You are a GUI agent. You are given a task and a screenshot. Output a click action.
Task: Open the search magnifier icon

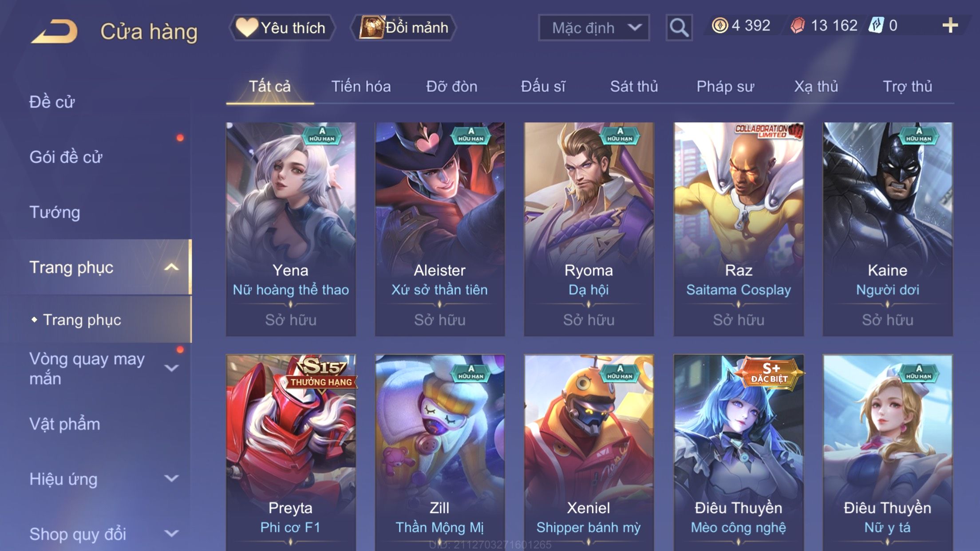(679, 28)
